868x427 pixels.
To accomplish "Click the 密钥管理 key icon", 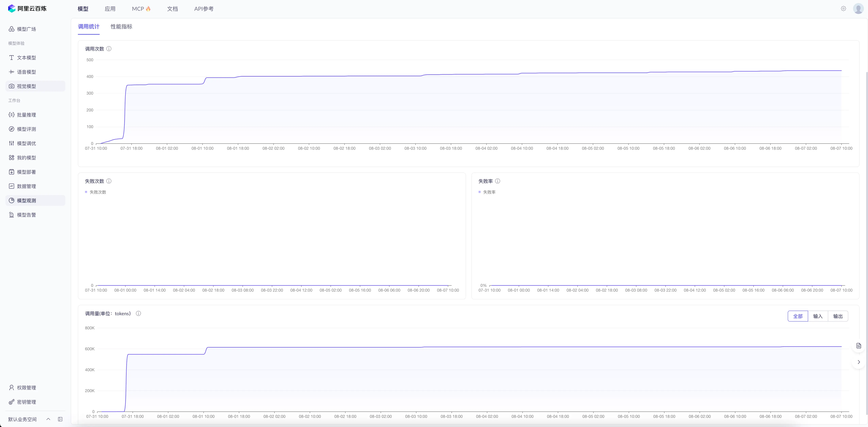I will pyautogui.click(x=11, y=402).
